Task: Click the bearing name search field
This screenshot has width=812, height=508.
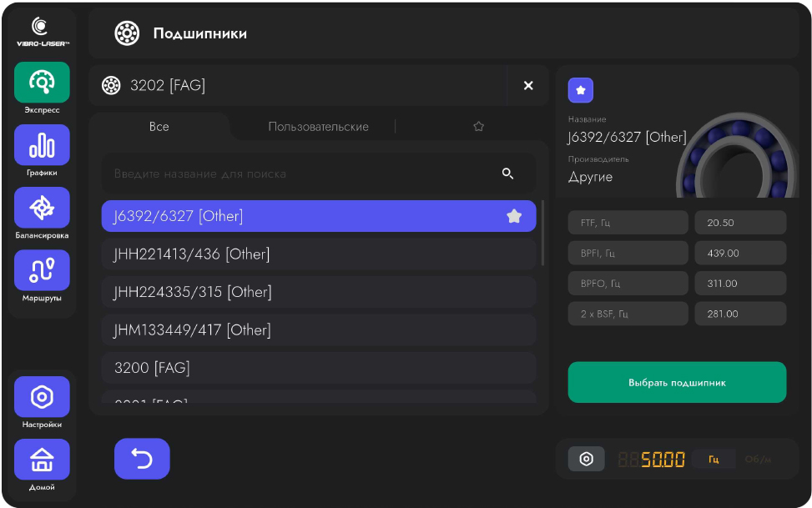Action: pos(319,174)
